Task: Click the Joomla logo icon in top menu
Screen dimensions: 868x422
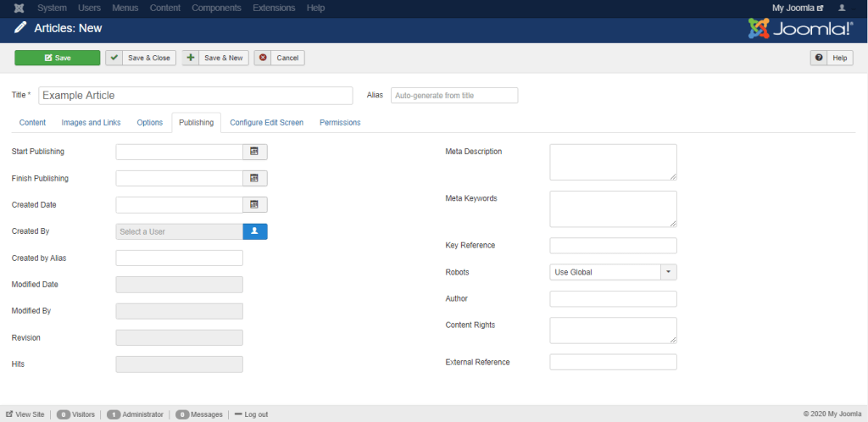Action: coord(19,8)
